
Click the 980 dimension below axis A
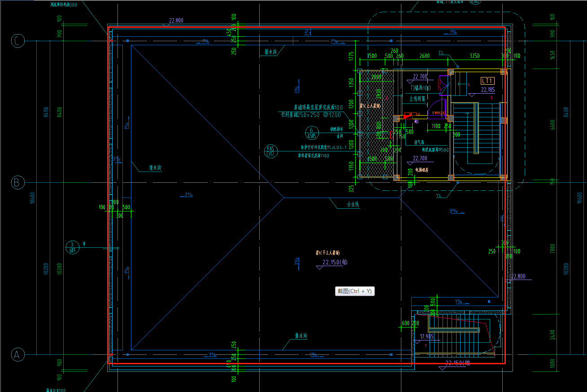coord(60,363)
